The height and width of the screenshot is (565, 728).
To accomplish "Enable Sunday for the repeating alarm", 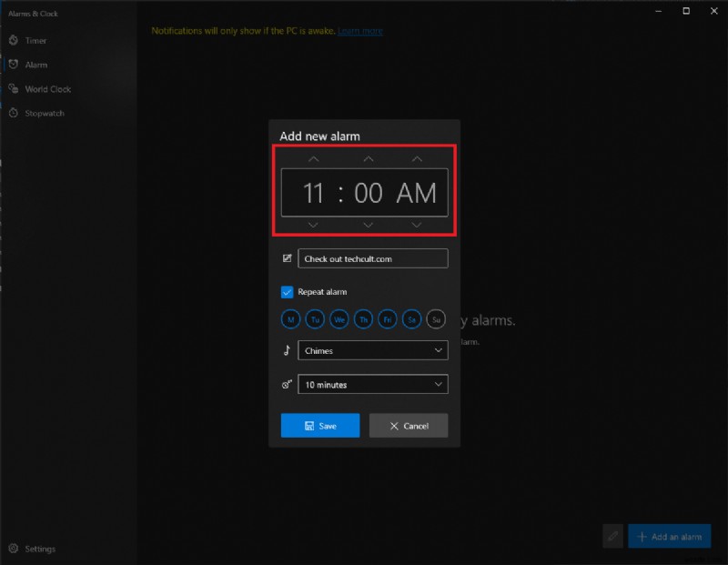I will click(436, 319).
